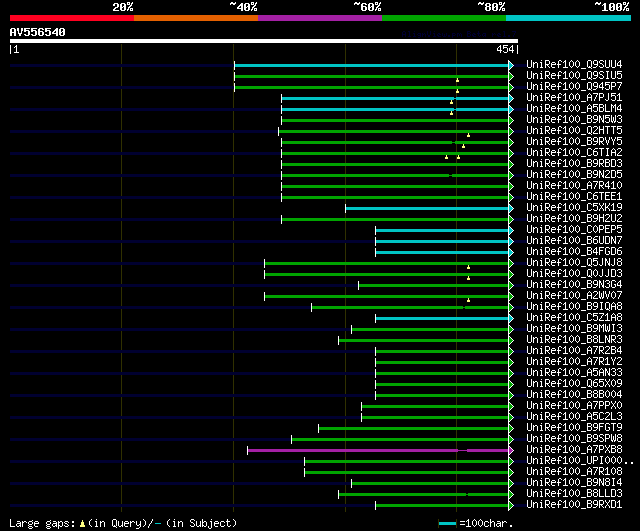640x531 pixels.
Task: Click the query end position label 454
Action: tap(505, 49)
